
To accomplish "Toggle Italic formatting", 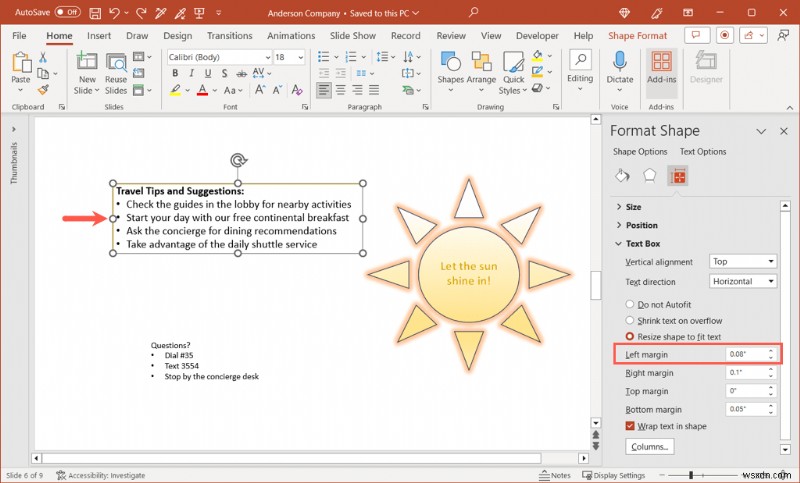I will click(191, 73).
